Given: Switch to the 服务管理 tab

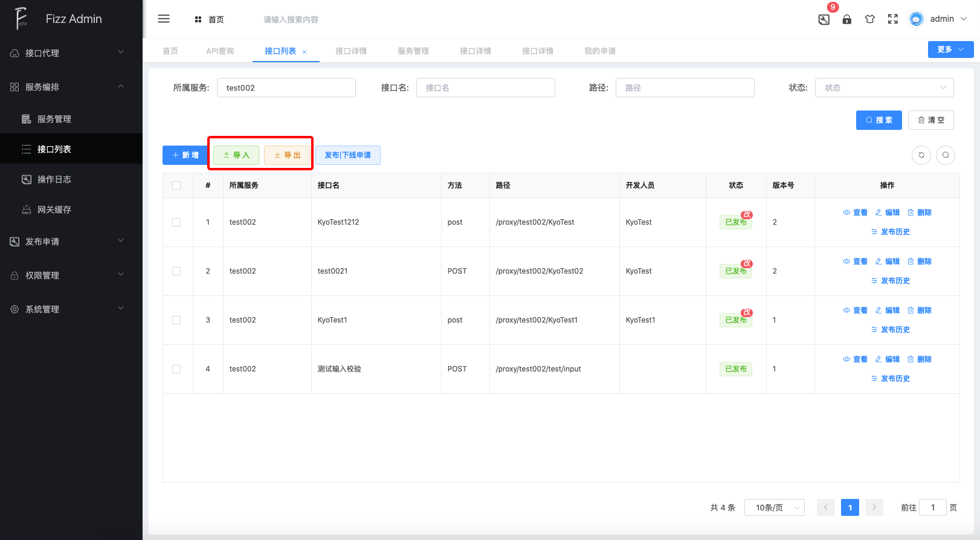Looking at the screenshot, I should [x=413, y=51].
